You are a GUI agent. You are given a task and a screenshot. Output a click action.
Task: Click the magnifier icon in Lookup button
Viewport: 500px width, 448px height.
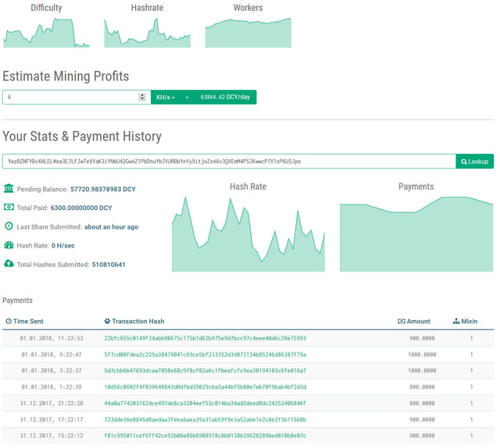464,162
